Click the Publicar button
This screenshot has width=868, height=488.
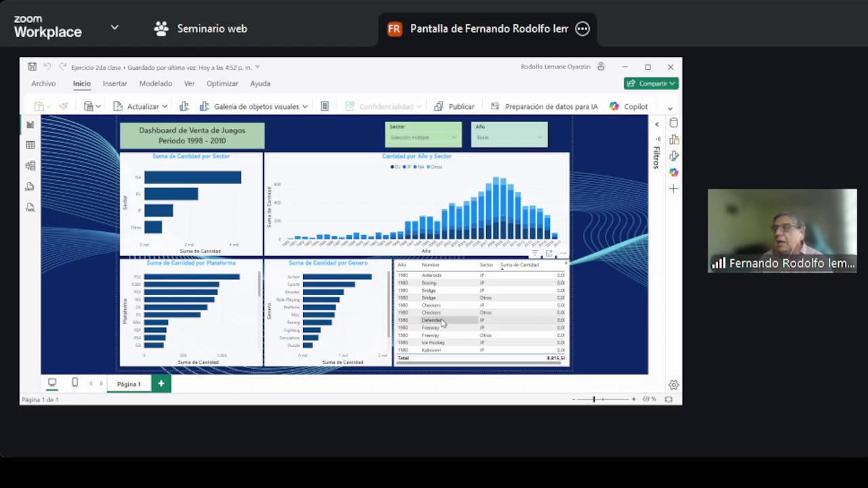(x=454, y=106)
